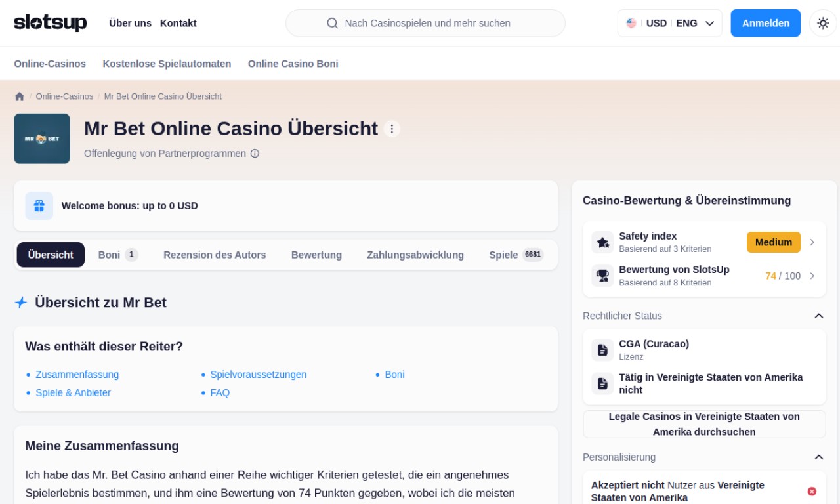This screenshot has height=504, width=840.
Task: Click the welcome bonus gift icon
Action: coord(39,206)
